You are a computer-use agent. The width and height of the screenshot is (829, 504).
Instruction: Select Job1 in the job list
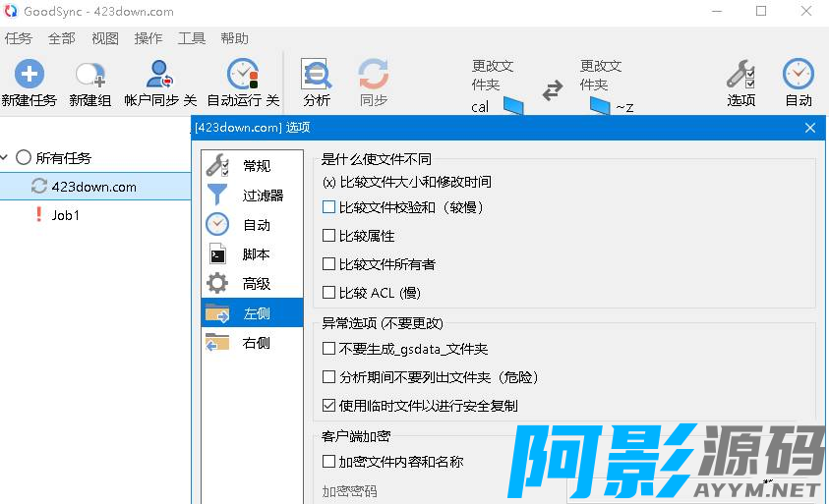pos(66,215)
